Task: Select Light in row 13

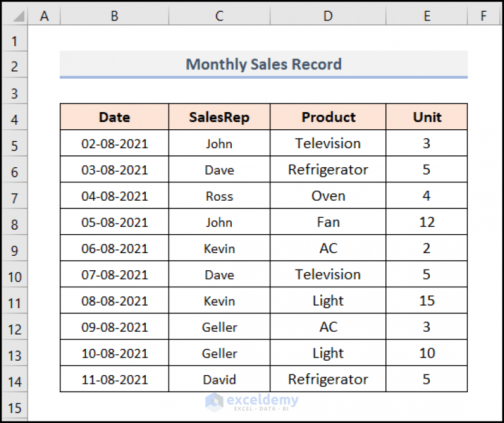Action: (328, 353)
